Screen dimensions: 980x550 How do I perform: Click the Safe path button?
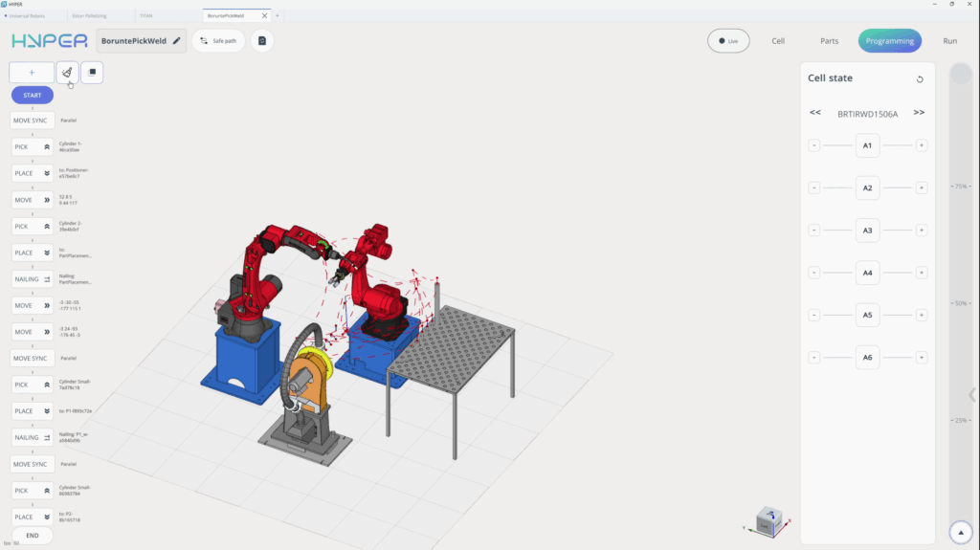pos(218,40)
